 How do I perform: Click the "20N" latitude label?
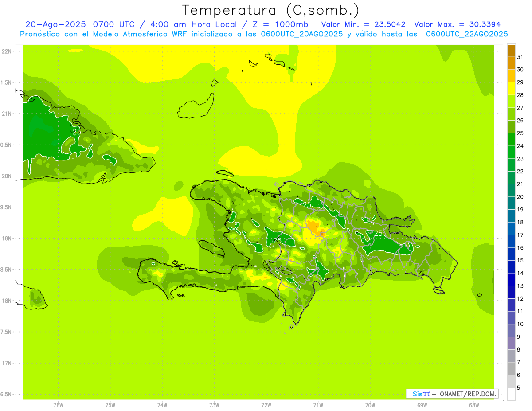click(6, 176)
